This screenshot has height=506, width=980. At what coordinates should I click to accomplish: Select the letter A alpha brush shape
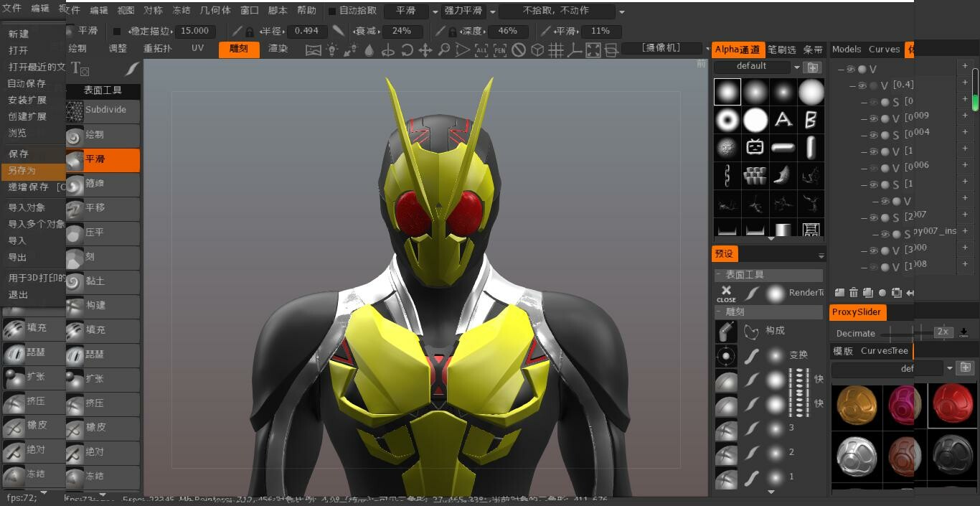783,119
